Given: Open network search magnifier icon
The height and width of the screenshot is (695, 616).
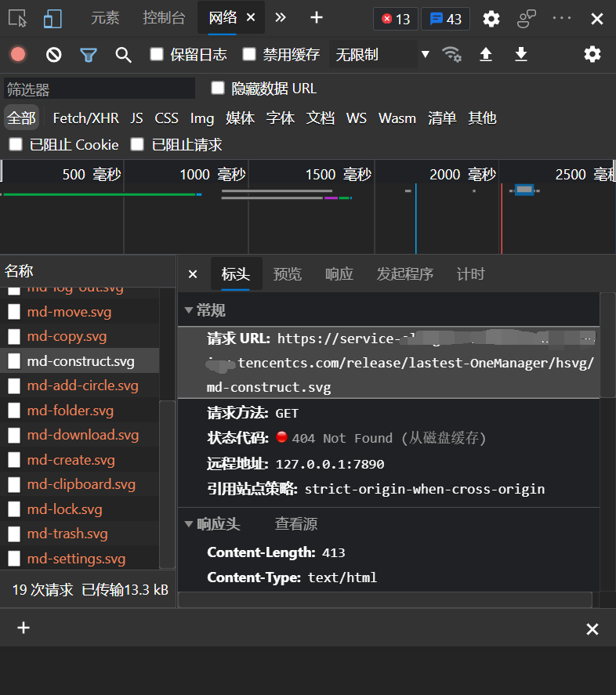Looking at the screenshot, I should tap(123, 55).
